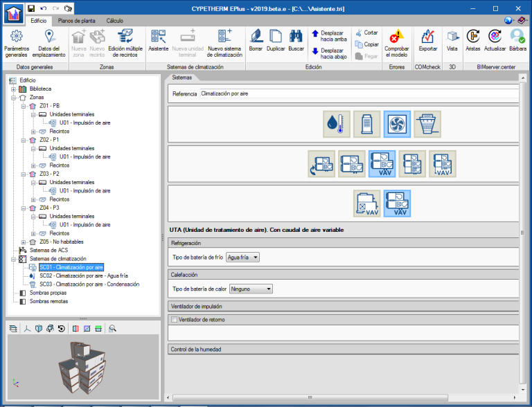Image resolution: width=532 pixels, height=407 pixels.
Task: Open the Cálculo ribbon tab
Action: (x=114, y=21)
